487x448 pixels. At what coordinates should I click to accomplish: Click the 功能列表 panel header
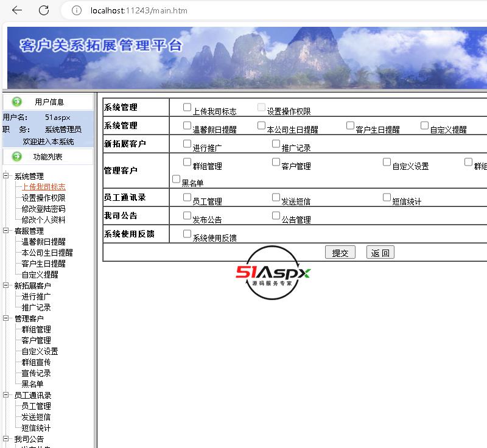point(48,157)
